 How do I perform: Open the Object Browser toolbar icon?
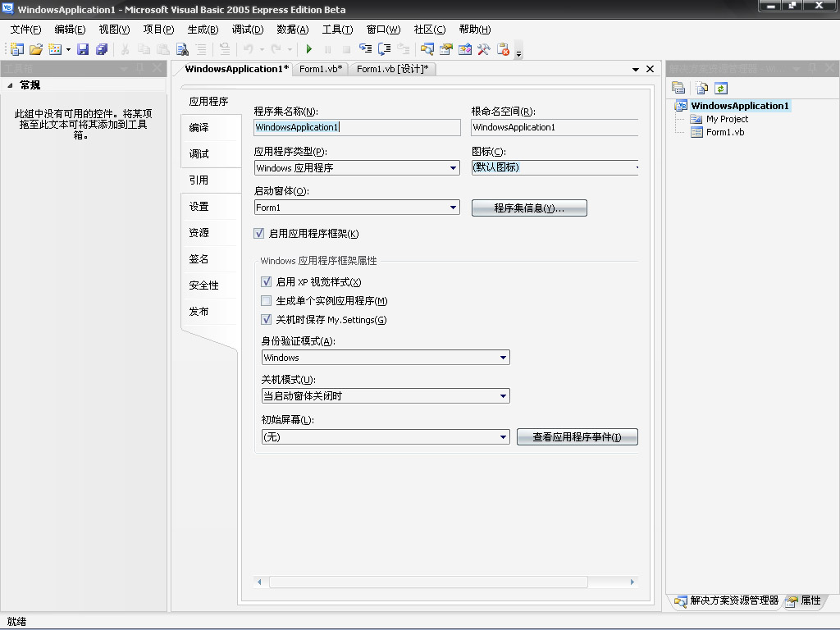click(x=464, y=49)
